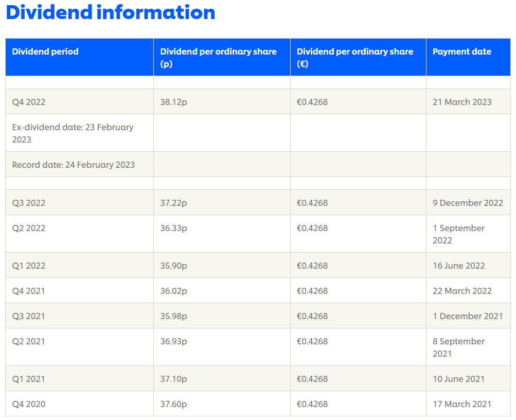Select the 36.33p dividend for Q2 2022
The width and height of the screenshot is (516, 420).
tap(173, 228)
